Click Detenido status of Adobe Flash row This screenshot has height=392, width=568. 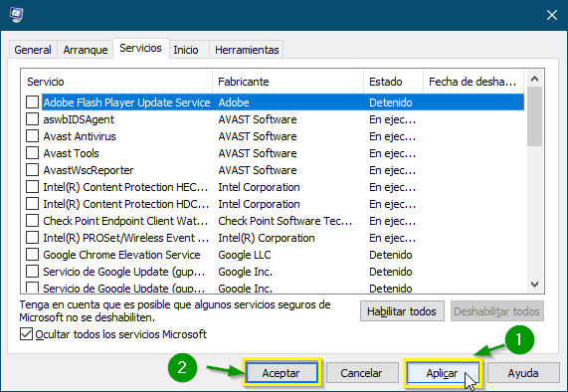[x=391, y=102]
